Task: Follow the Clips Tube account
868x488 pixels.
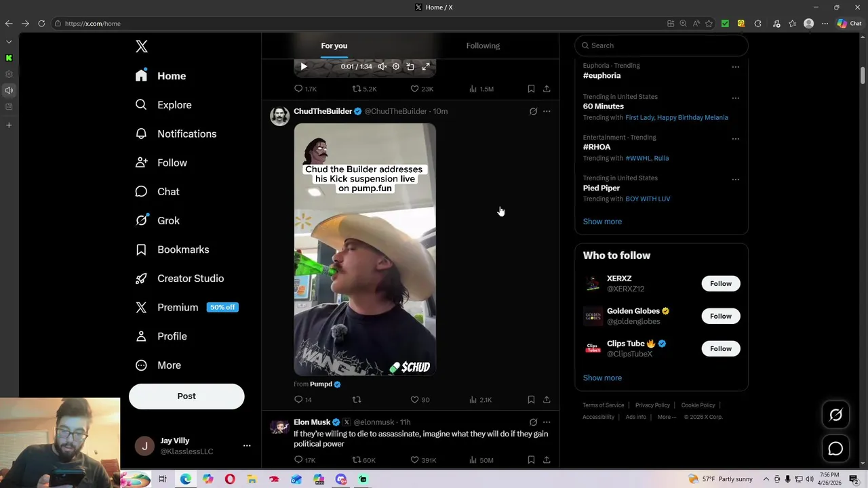Action: click(x=721, y=349)
